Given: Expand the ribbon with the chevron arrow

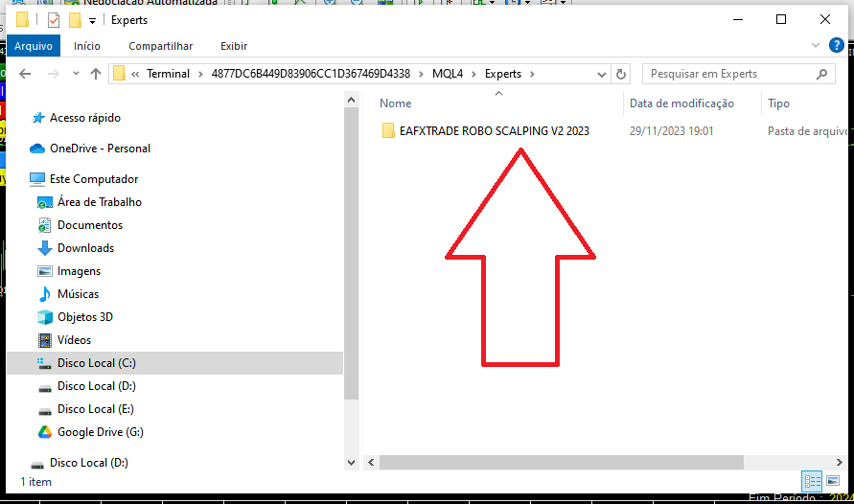Looking at the screenshot, I should coord(815,45).
